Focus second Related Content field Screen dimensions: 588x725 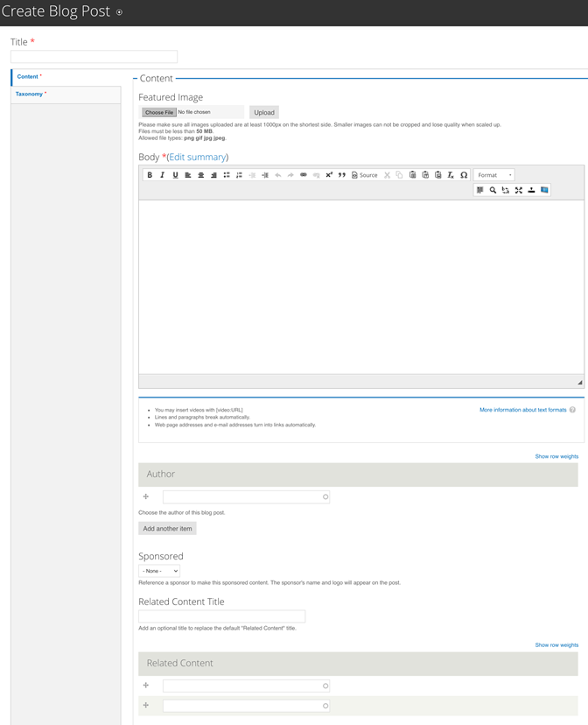coord(246,706)
